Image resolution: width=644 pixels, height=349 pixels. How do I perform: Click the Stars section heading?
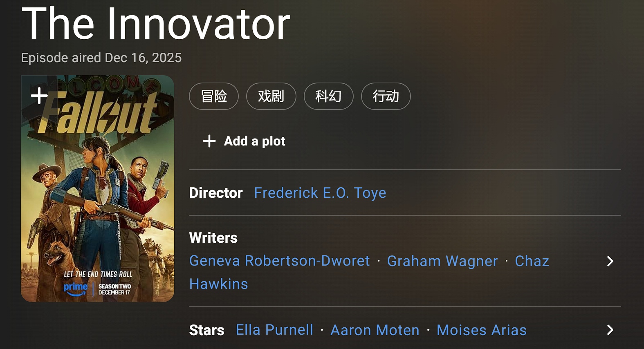coord(206,330)
